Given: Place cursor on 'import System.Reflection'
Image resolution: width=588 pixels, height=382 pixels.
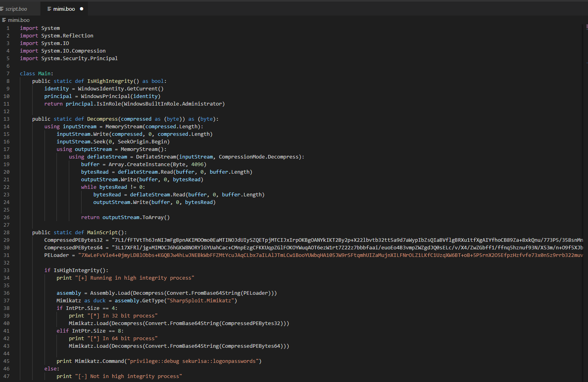Looking at the screenshot, I should (56, 36).
